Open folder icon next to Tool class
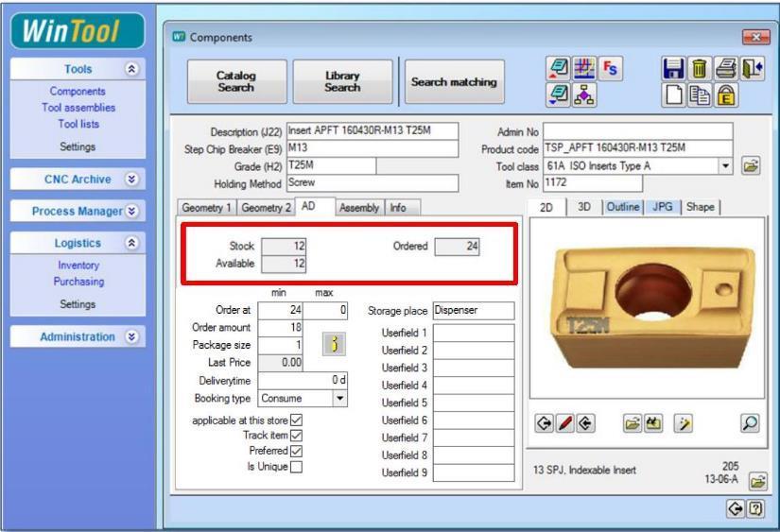This screenshot has width=780, height=532. (x=751, y=165)
